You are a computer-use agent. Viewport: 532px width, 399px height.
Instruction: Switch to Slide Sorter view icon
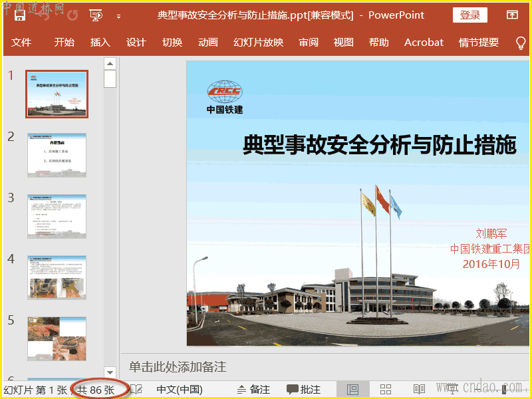[386, 389]
